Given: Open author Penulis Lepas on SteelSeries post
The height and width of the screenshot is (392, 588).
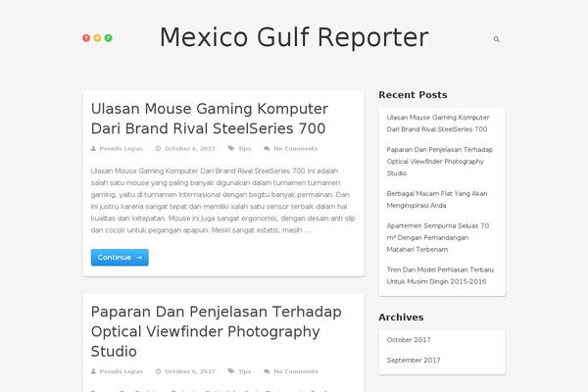Looking at the screenshot, I should (122, 149).
